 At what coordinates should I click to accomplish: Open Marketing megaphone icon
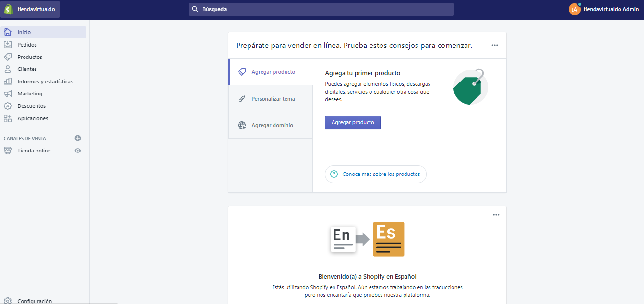click(8, 94)
